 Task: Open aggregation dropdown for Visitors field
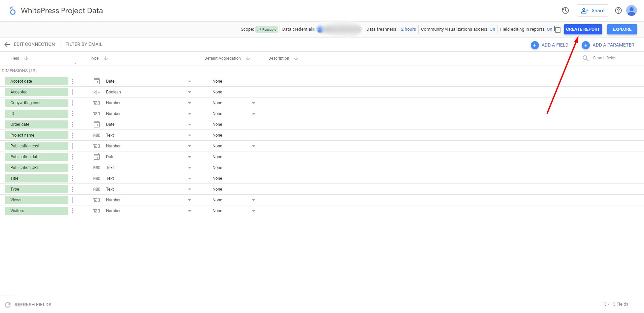tap(254, 211)
